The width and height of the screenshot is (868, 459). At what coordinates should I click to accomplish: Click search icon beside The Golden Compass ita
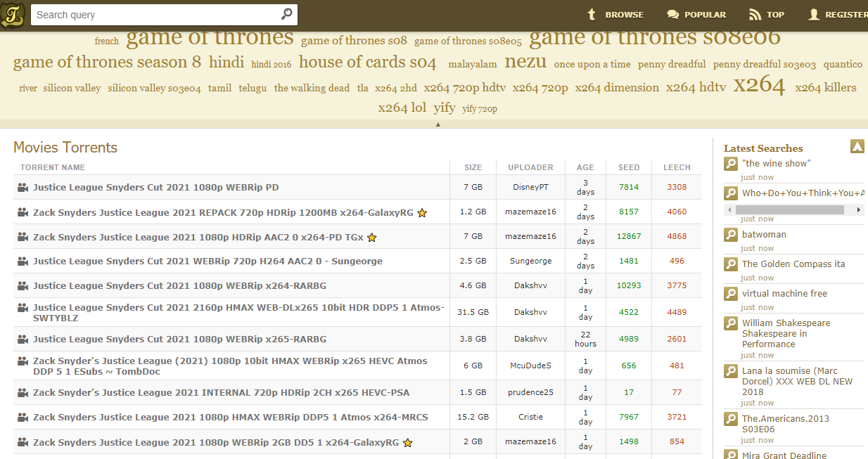[x=731, y=264]
